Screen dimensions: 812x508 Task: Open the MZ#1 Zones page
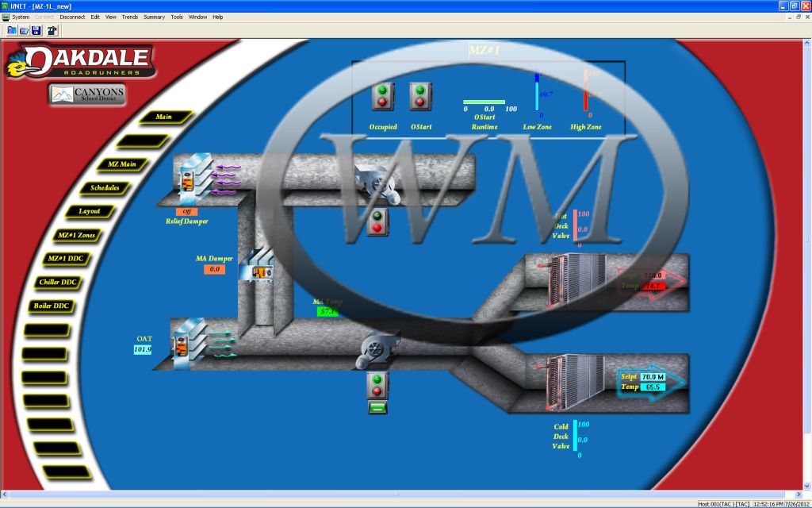[x=77, y=235]
